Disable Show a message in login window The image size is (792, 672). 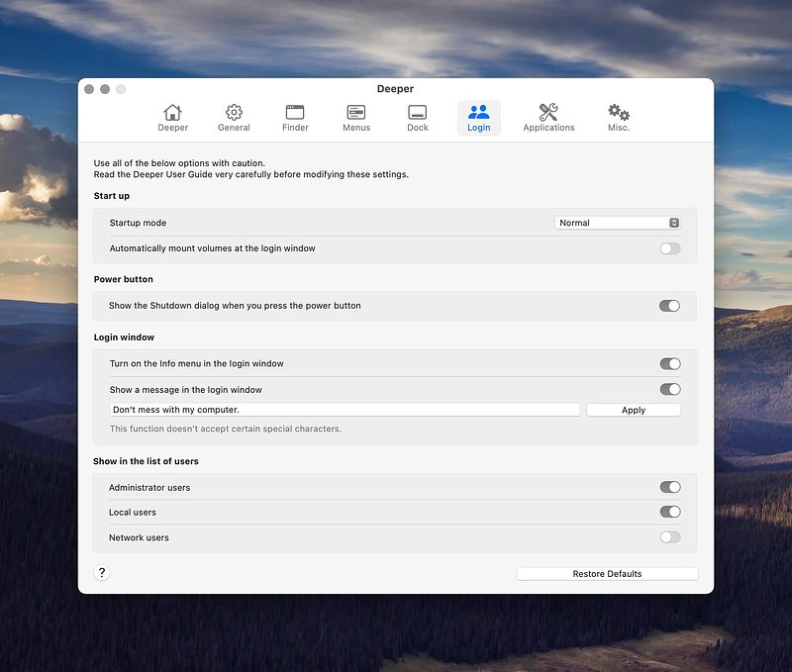(670, 389)
